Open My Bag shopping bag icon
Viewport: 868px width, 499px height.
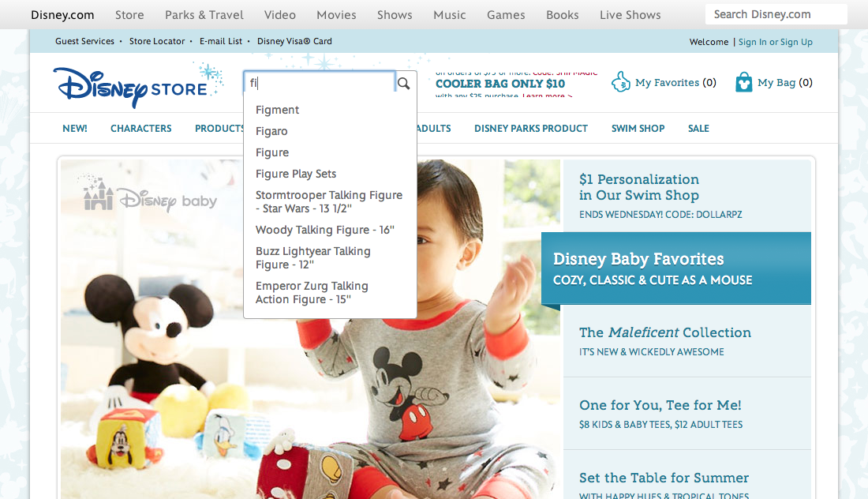tap(743, 82)
